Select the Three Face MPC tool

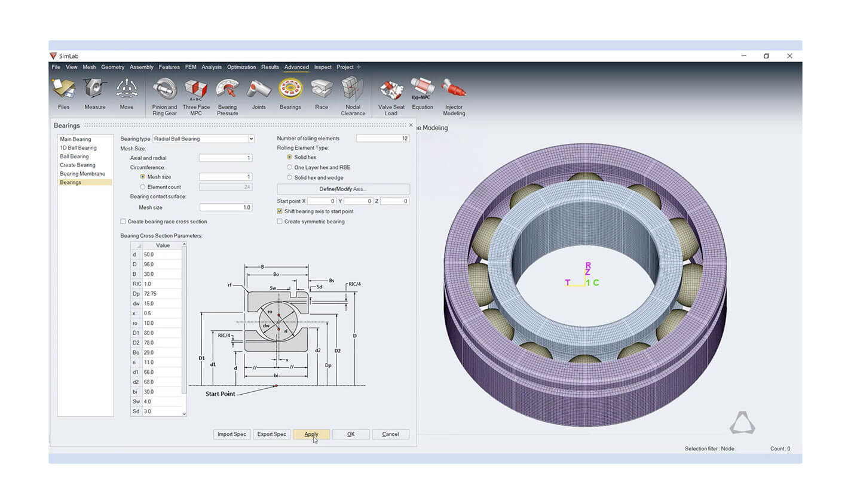(196, 90)
